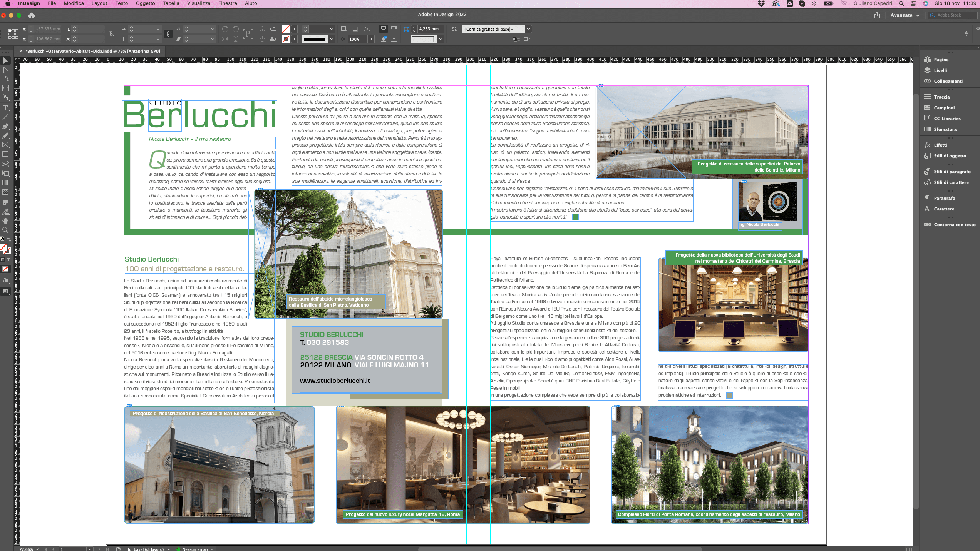The width and height of the screenshot is (980, 551).
Task: Select the Gradient Feather tool
Action: click(5, 192)
